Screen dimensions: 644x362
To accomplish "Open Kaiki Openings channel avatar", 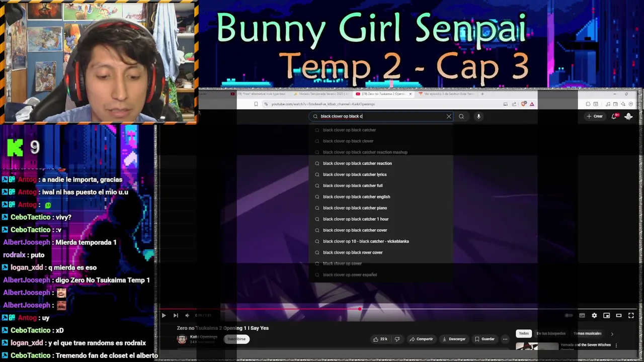I will click(x=182, y=339).
